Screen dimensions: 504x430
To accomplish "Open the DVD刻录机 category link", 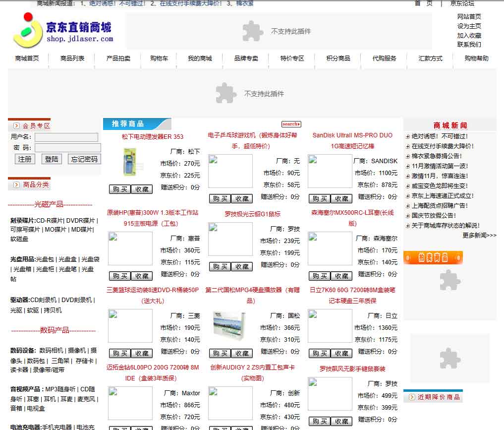I will (76, 300).
